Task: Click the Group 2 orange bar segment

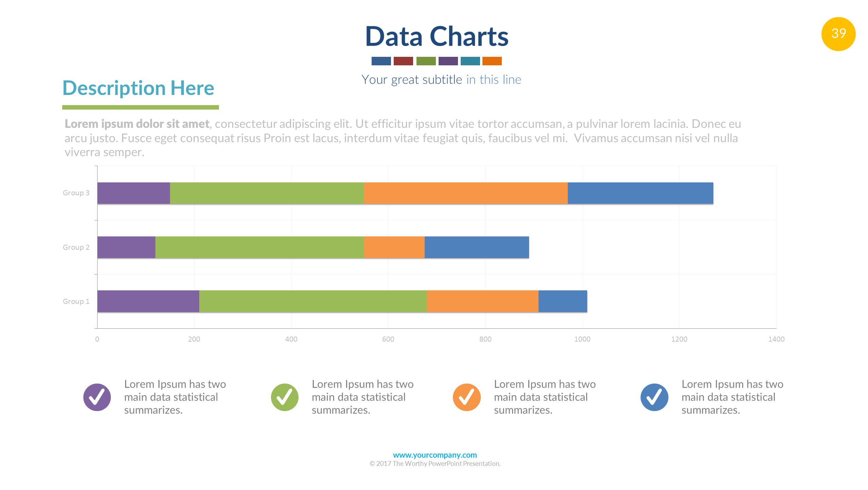Action: 394,247
